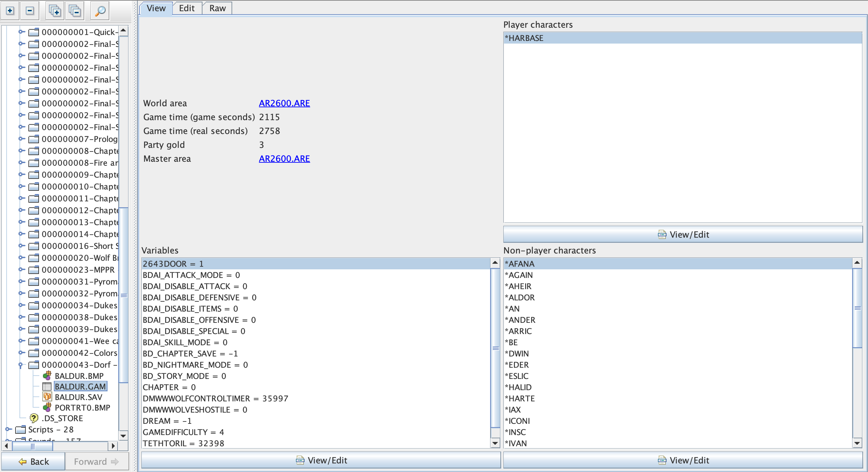This screenshot has width=868, height=472.
Task: Click the collapse selected node toolbar icon
Action: (30, 11)
